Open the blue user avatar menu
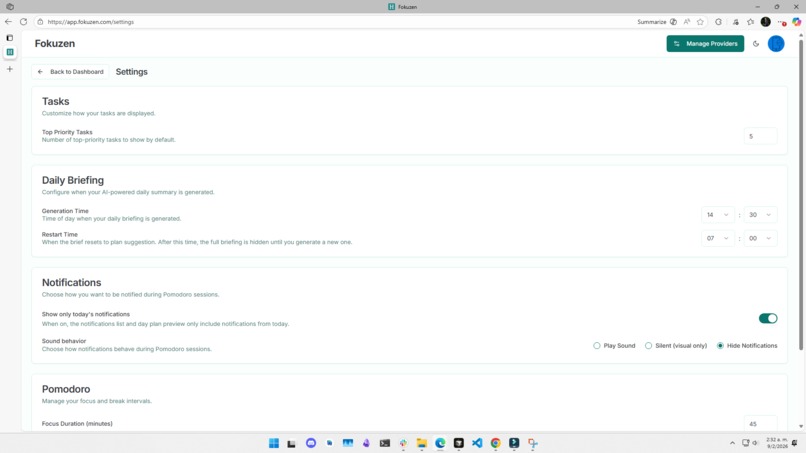 pos(776,44)
